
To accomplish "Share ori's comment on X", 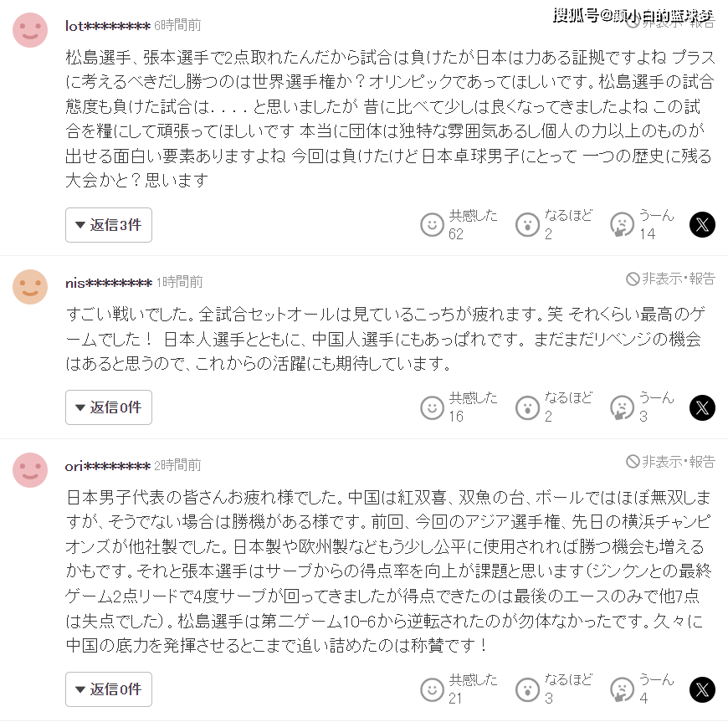I will [x=702, y=689].
